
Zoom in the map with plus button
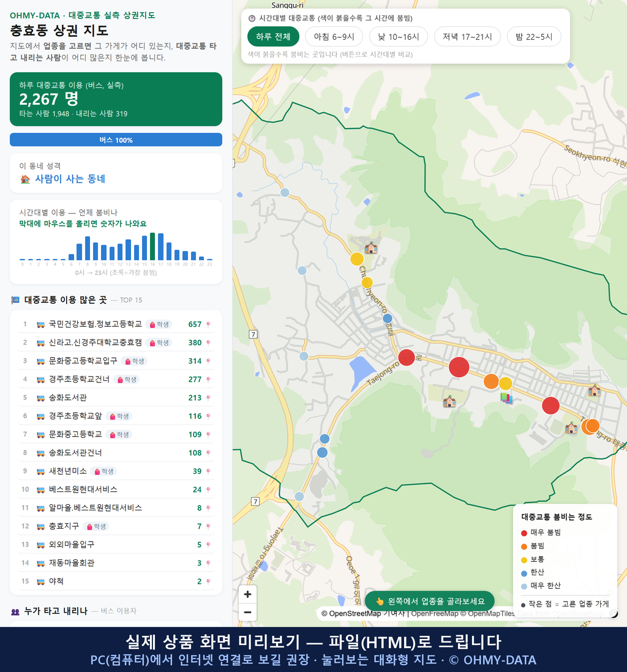tap(247, 594)
